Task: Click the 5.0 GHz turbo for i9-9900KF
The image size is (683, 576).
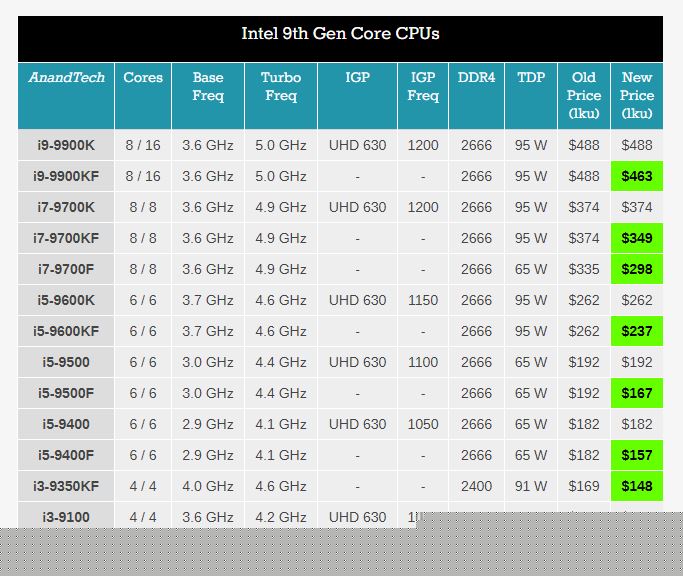Action: pyautogui.click(x=281, y=176)
